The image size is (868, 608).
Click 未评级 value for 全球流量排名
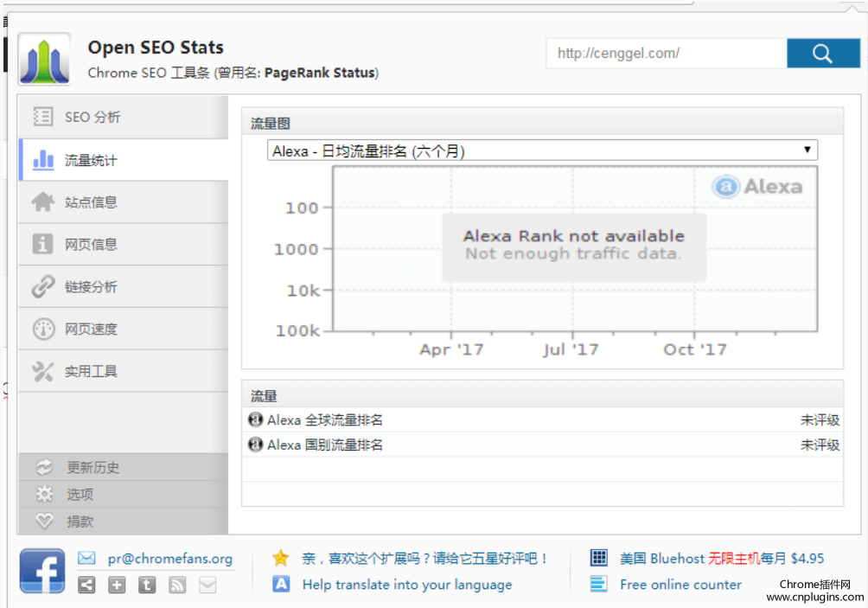[820, 420]
